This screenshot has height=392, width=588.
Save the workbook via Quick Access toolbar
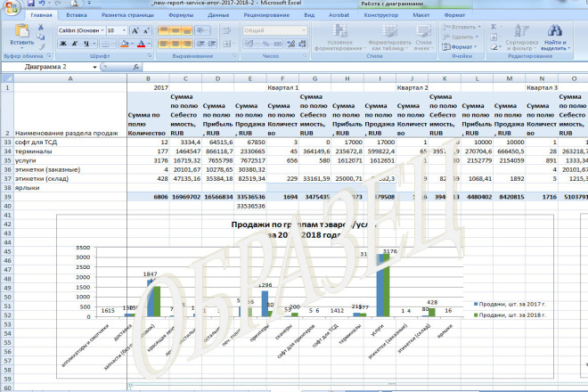pos(29,4)
